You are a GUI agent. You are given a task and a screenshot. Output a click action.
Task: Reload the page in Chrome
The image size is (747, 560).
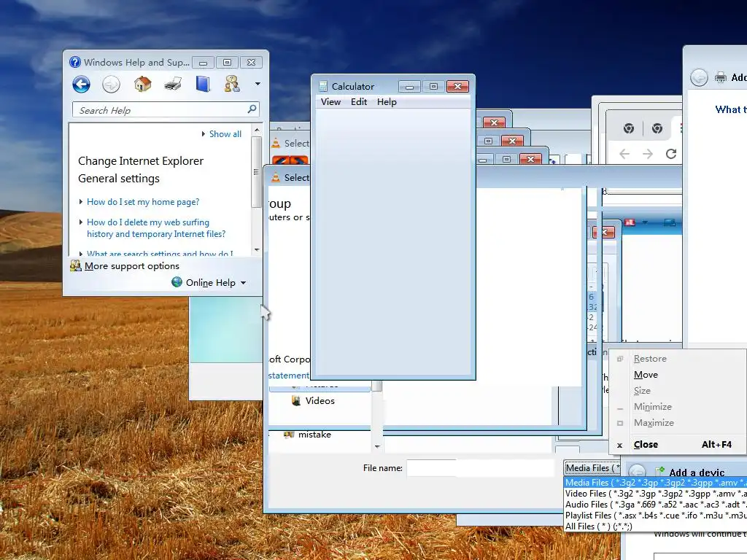671,154
